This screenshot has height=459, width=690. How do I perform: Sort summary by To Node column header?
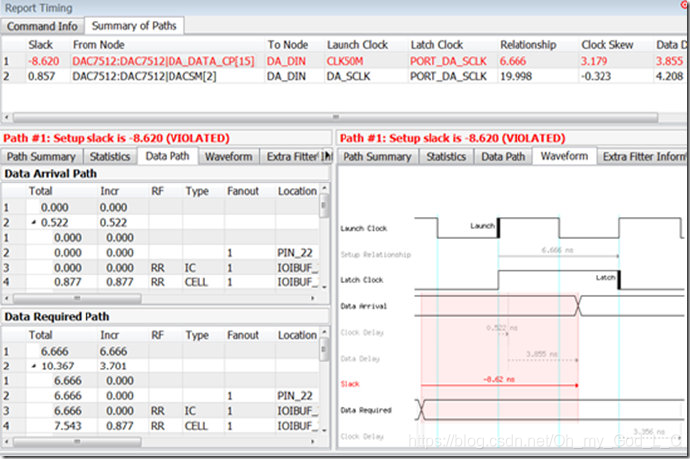(288, 45)
